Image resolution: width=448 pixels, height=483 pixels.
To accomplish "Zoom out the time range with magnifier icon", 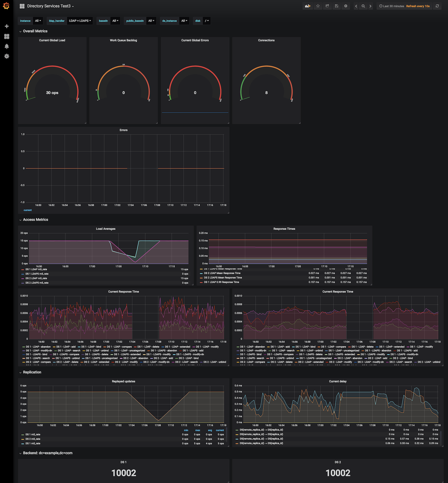I will point(363,6).
